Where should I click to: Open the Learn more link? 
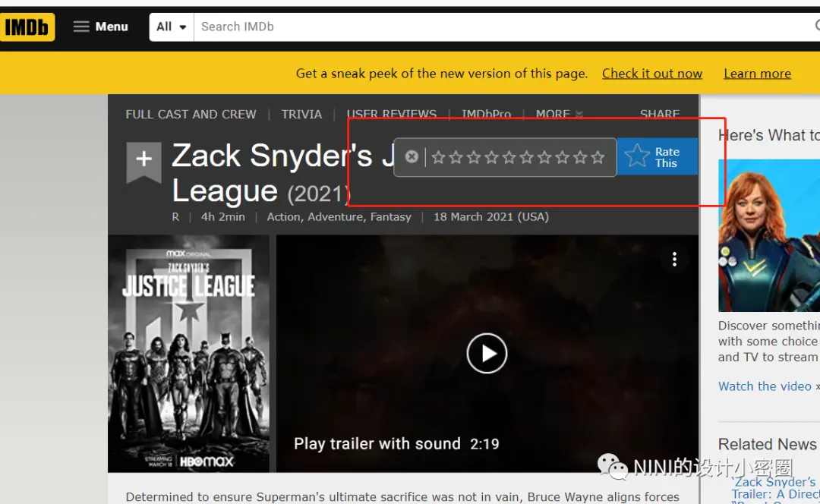tap(757, 73)
